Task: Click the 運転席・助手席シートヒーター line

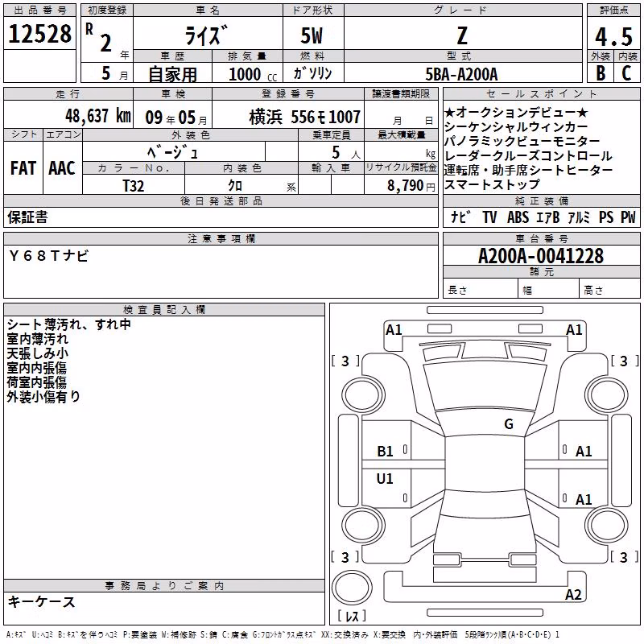Action: coord(529,170)
